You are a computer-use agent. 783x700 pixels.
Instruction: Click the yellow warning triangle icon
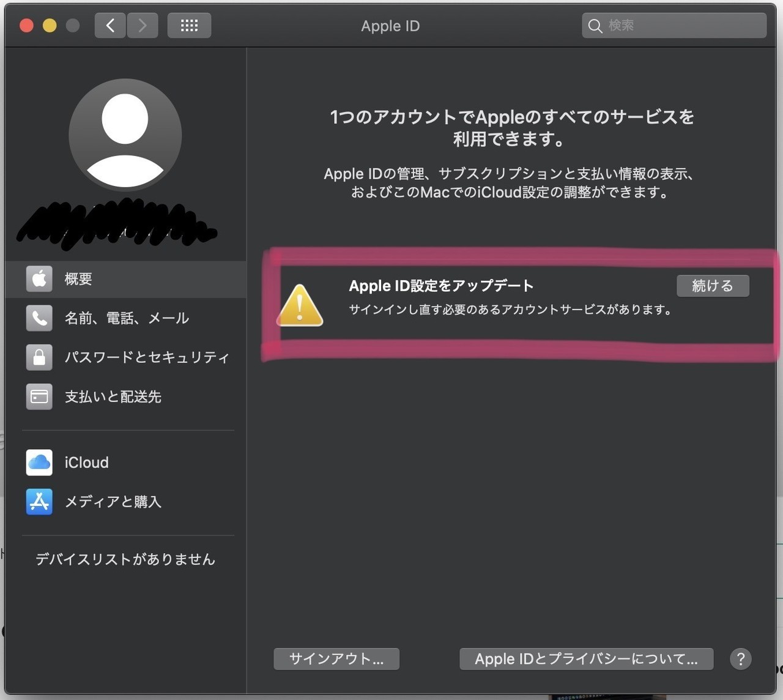300,305
